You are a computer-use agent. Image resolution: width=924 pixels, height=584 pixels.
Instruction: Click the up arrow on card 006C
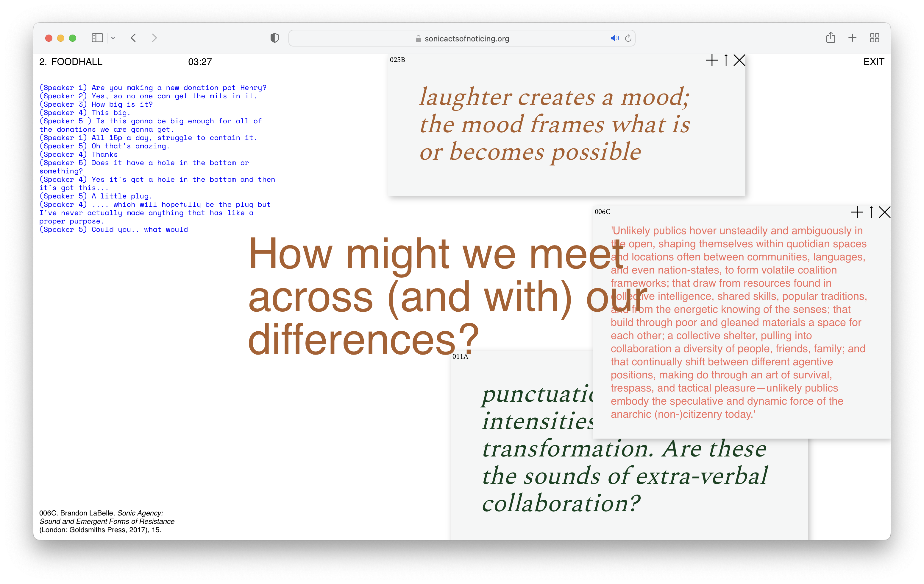point(871,212)
